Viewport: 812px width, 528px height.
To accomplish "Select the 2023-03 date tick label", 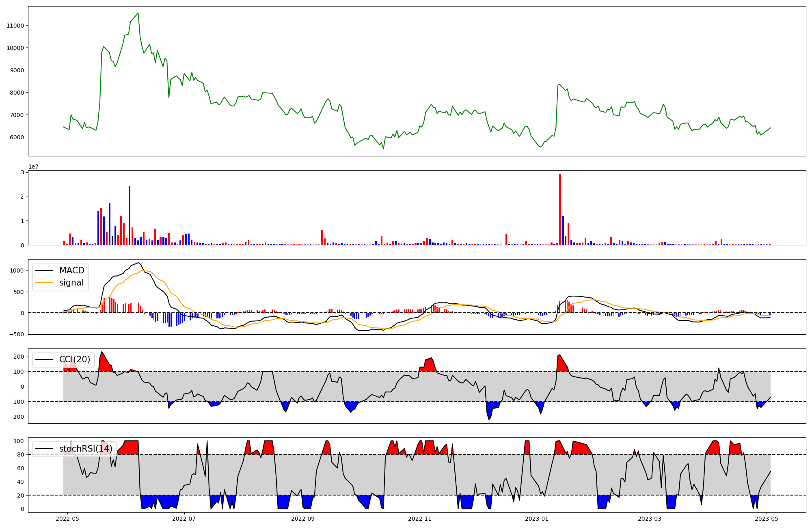I will 650,519.
